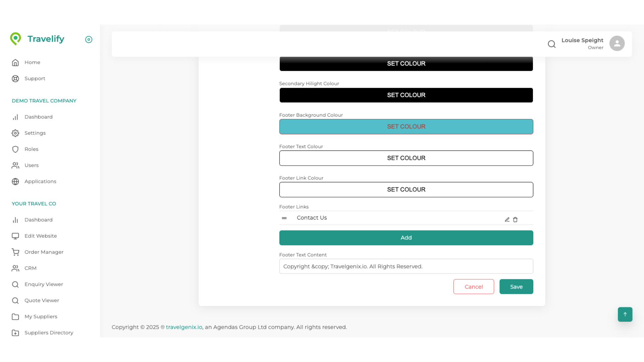
Task: Set the Secondary Hilight Colour
Action: (406, 95)
